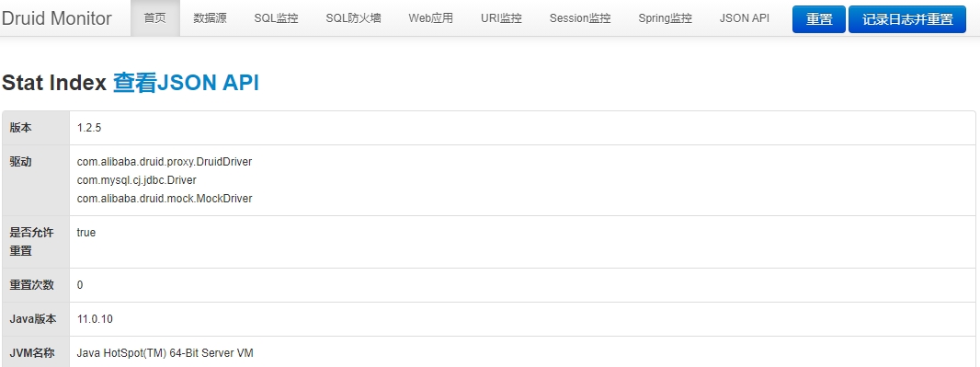Open the SQL监控 tab

coord(276,18)
